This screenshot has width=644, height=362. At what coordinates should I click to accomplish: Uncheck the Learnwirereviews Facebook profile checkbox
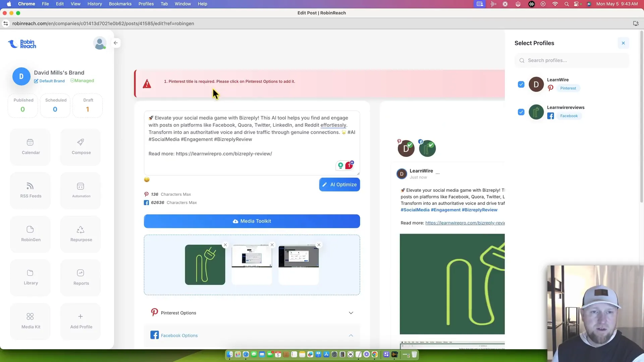click(521, 112)
